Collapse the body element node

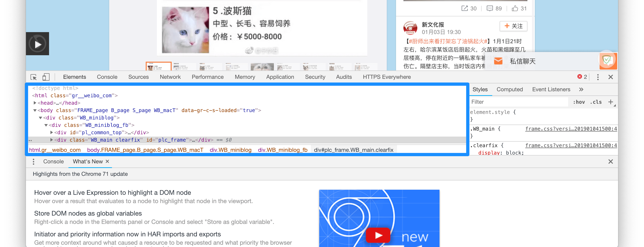(x=35, y=110)
